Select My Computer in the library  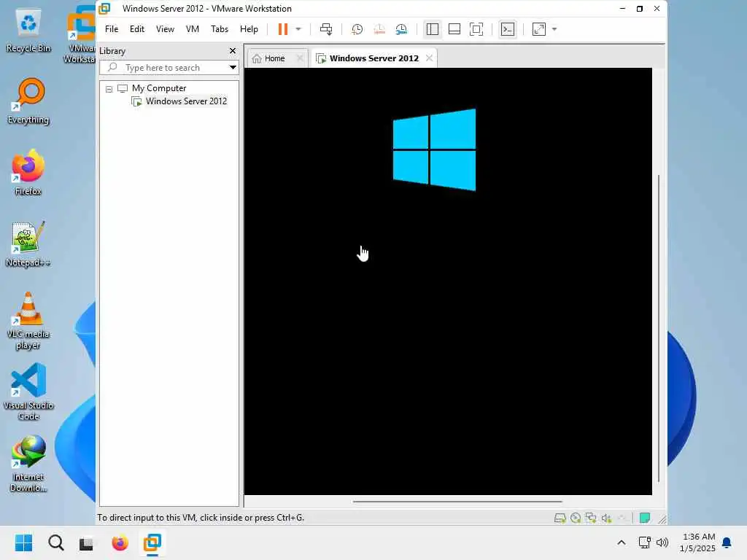159,88
